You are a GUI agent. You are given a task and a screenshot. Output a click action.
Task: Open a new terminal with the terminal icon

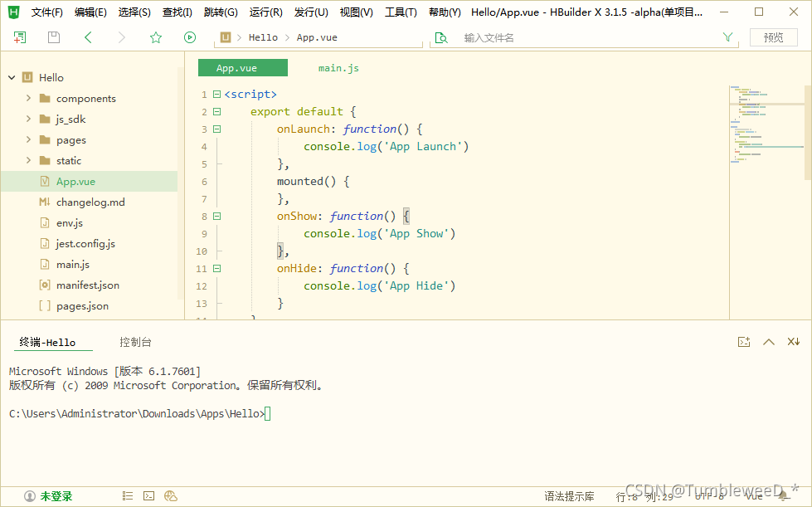pos(744,341)
